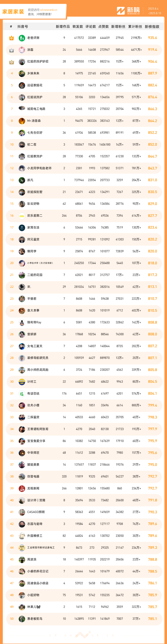Sort by the 新榜指数 column header
The image size is (167, 644).
click(152, 26)
